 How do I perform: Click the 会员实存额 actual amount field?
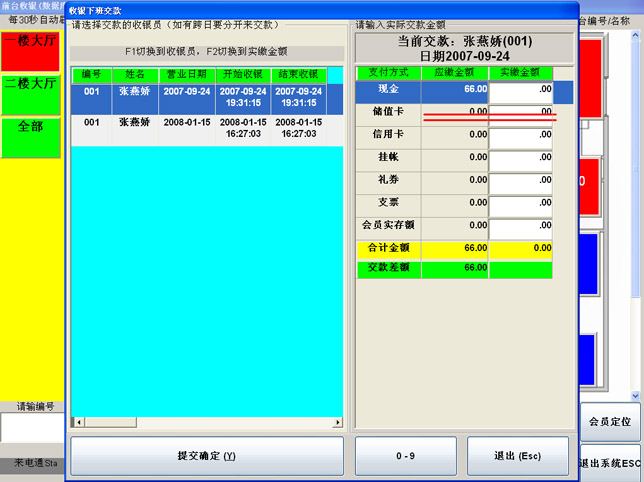tap(521, 226)
